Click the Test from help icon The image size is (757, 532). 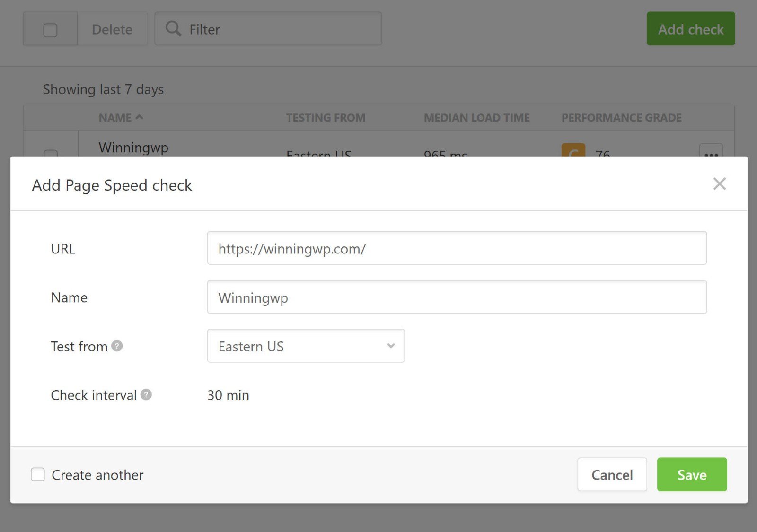pos(117,346)
